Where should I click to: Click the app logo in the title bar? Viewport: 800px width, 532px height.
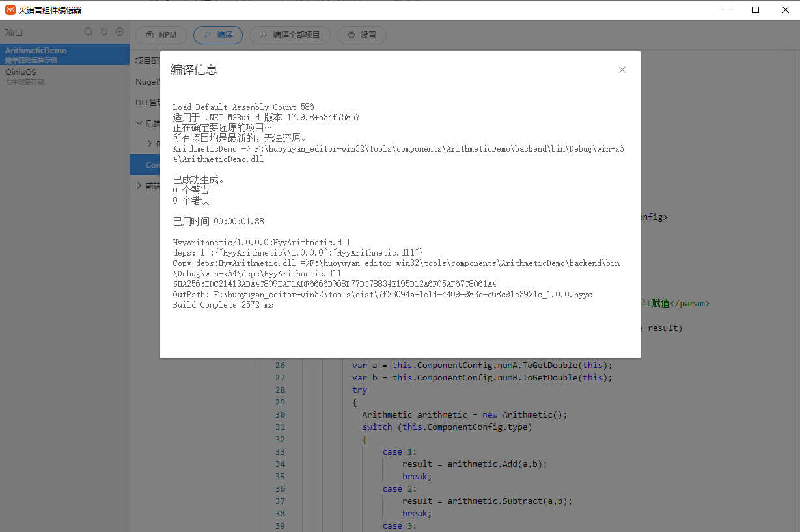pos(10,10)
